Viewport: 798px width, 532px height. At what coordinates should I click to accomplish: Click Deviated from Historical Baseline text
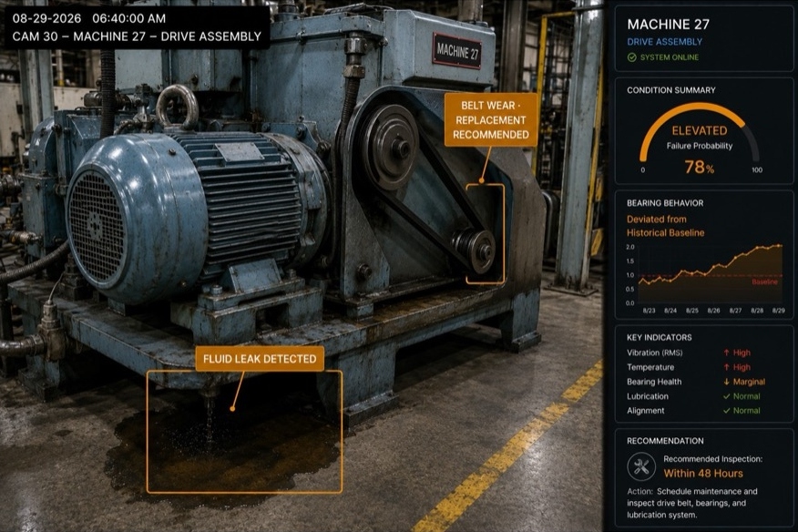coord(665,226)
